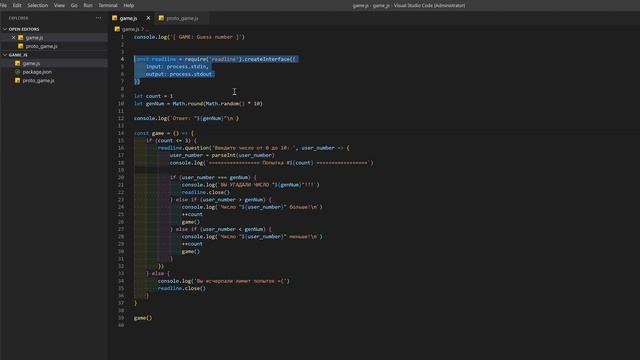Open the Selection menu
640x360 pixels.
coord(38,5)
